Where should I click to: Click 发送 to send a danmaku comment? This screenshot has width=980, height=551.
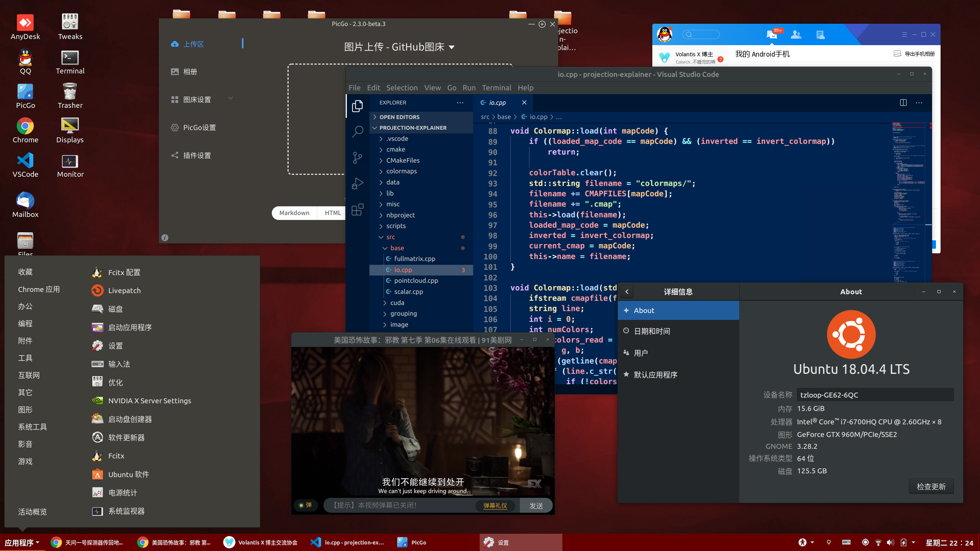click(x=536, y=505)
